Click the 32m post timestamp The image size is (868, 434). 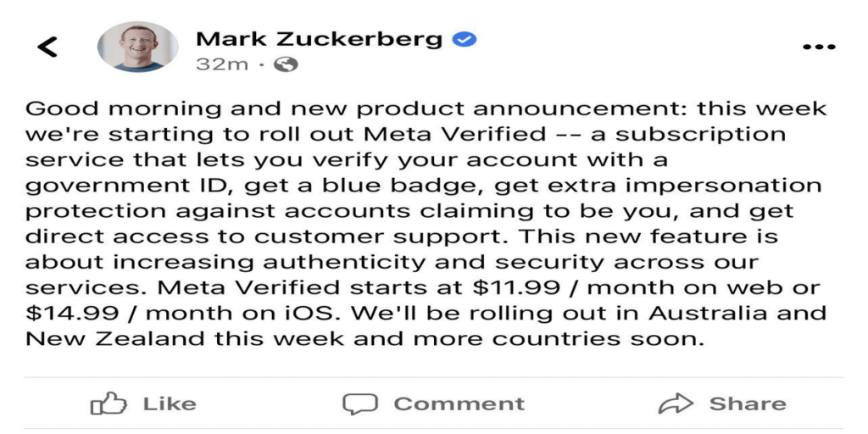point(222,64)
